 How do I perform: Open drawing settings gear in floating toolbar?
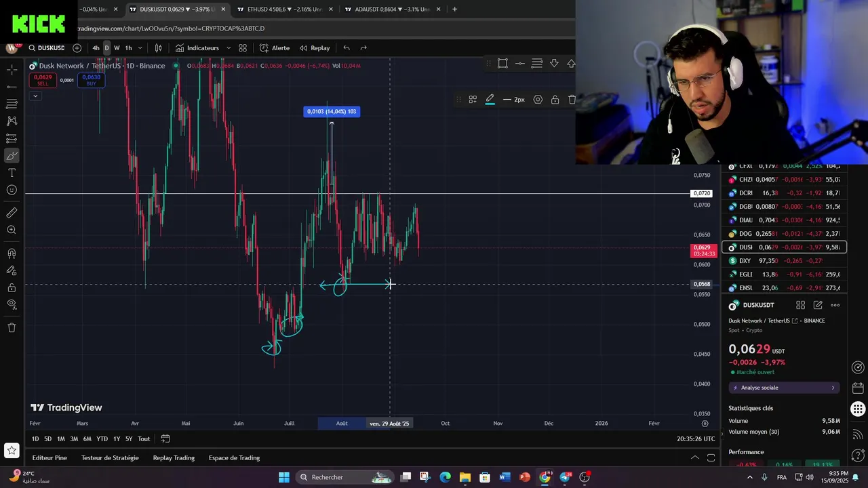pos(538,100)
